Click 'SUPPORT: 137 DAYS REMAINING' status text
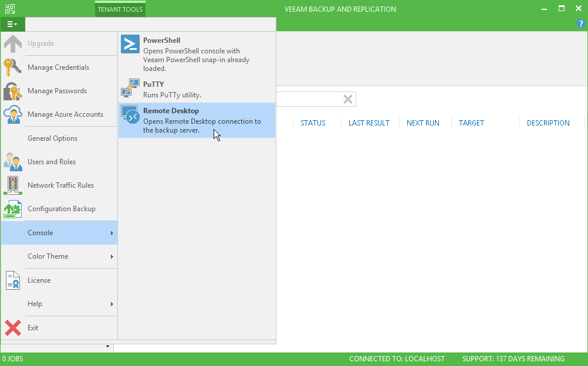The image size is (588, 366). coord(513,359)
